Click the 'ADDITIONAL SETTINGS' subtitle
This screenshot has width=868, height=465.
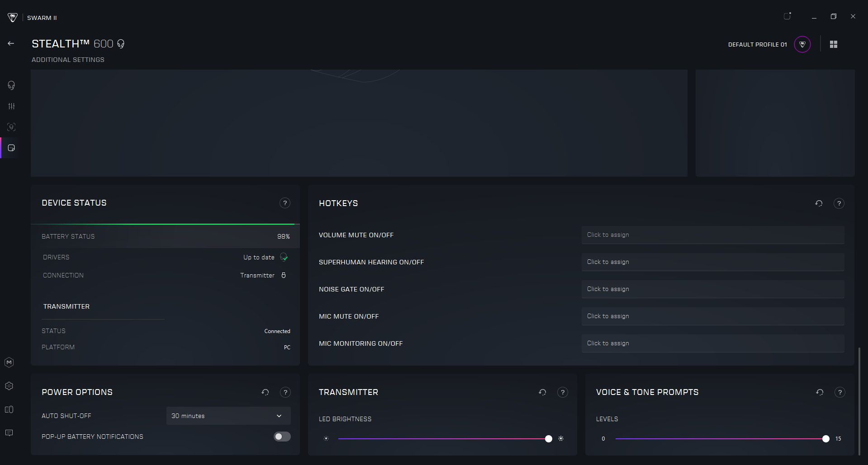pos(68,60)
